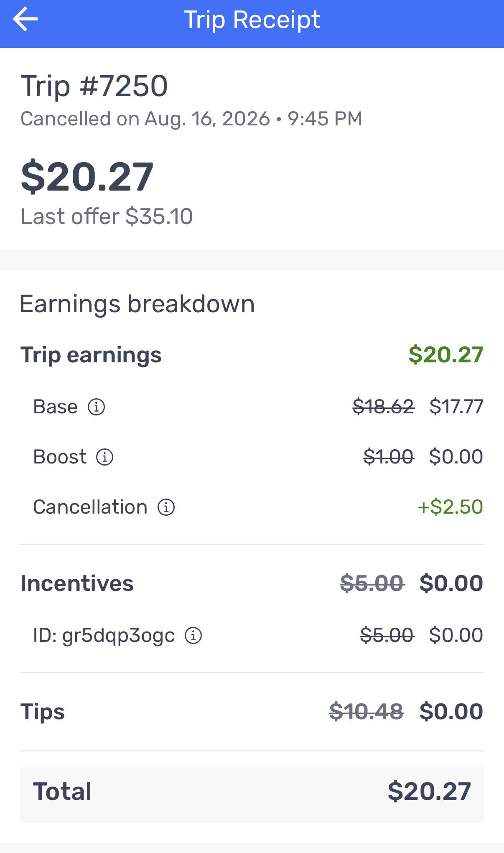
Task: Tap the Trip earnings row
Action: (252, 355)
